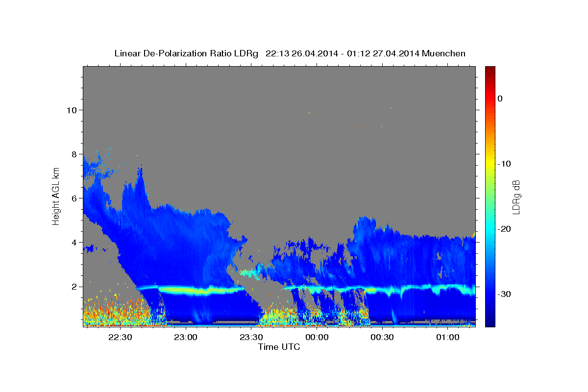
Task: Click the 23:30 time tick label
Action: [x=251, y=337]
